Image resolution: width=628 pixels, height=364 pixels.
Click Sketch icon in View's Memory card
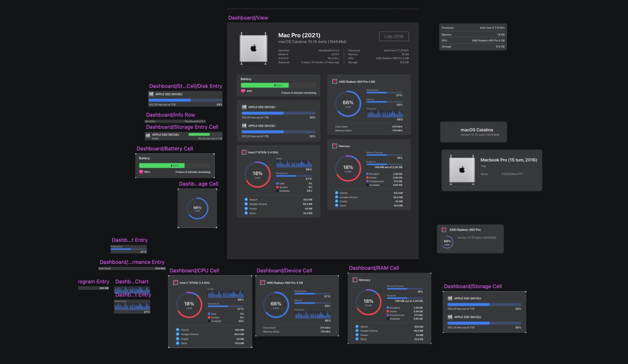point(337,193)
